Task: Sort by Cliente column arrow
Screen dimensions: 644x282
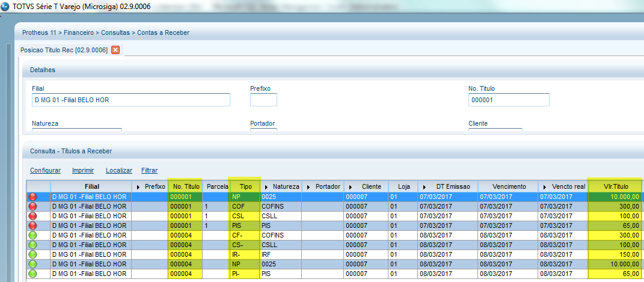Action: 352,187
